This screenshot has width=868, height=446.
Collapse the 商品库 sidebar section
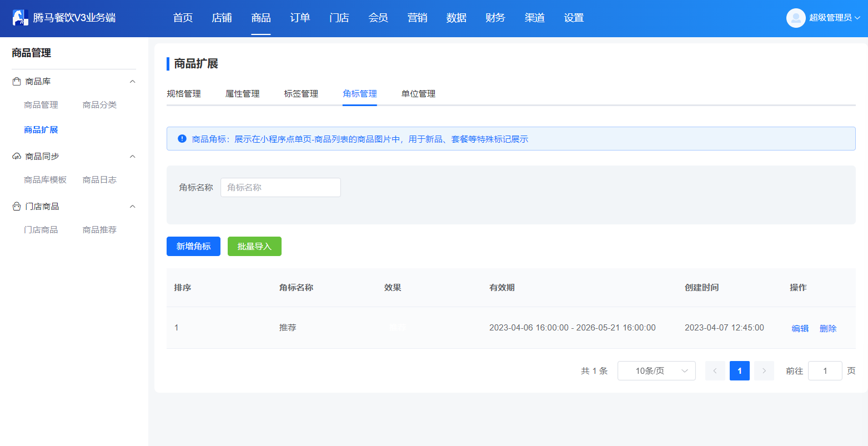coord(132,82)
